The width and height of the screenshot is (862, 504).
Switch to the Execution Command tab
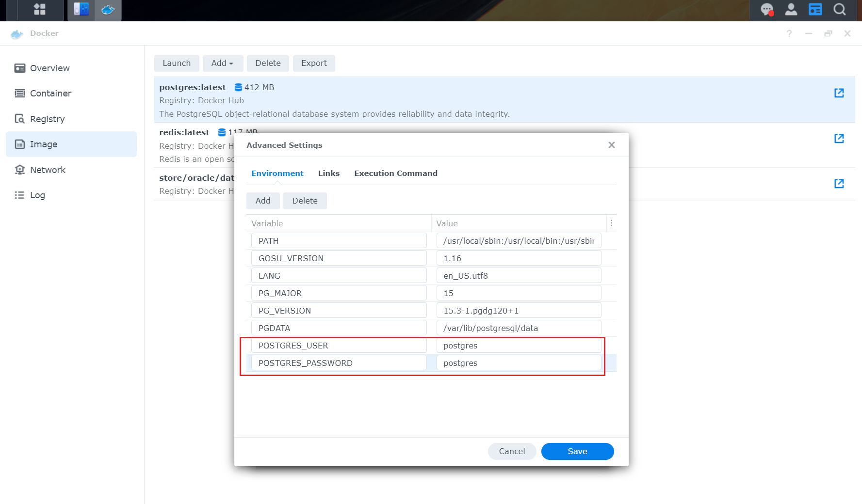pos(395,173)
